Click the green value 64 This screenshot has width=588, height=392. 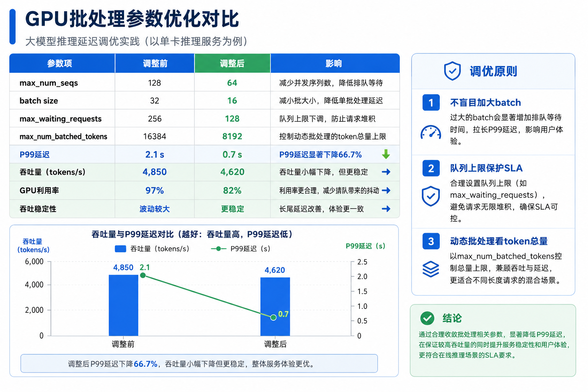coord(232,83)
